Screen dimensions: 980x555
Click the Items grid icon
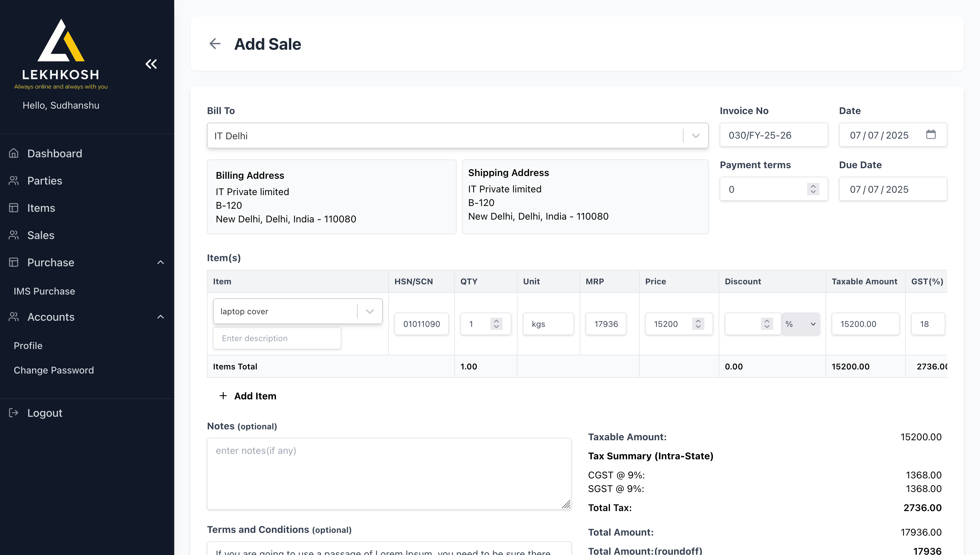14,208
